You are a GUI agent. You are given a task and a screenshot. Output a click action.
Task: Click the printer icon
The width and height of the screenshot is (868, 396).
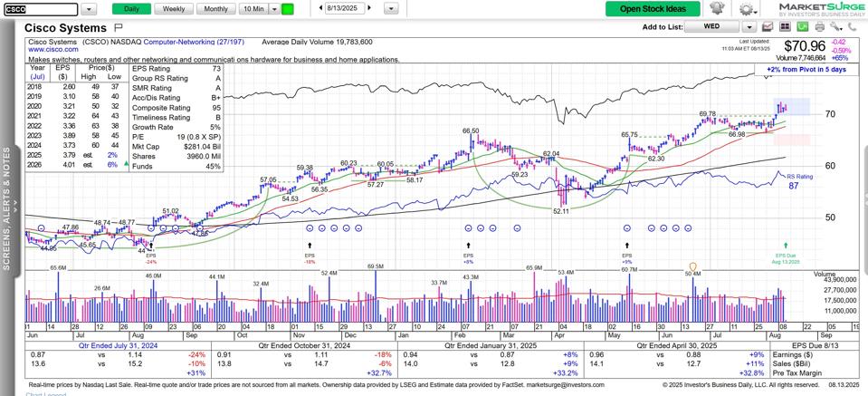tap(820, 26)
